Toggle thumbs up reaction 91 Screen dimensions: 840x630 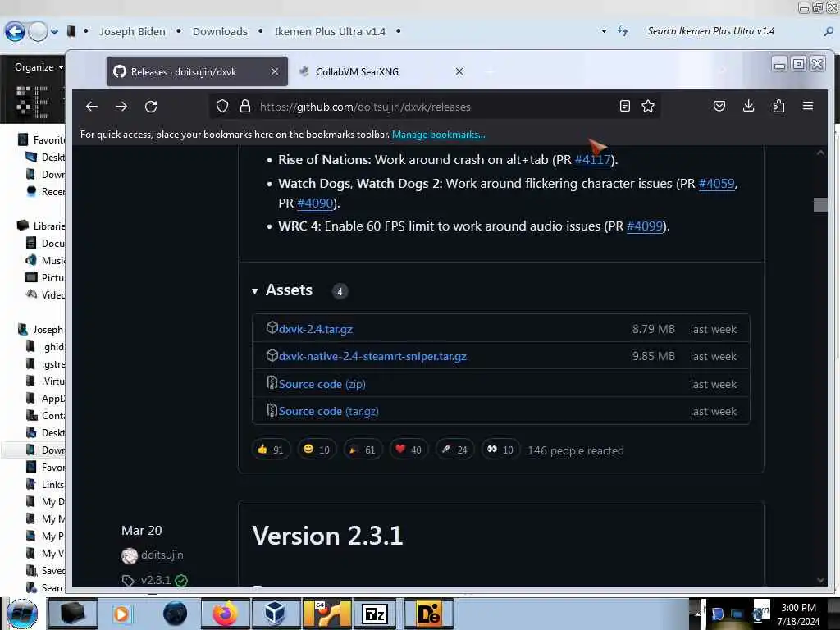tap(271, 450)
